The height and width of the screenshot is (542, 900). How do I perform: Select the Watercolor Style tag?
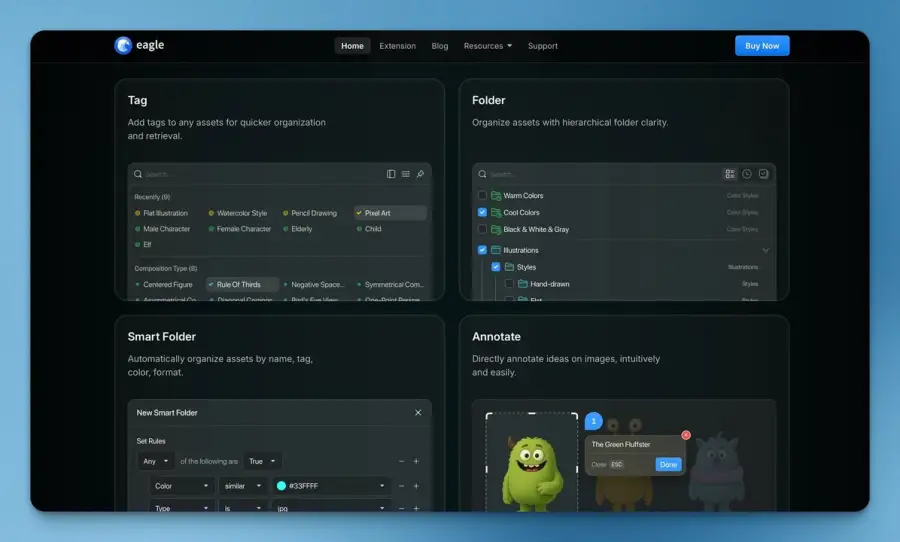pyautogui.click(x=238, y=213)
